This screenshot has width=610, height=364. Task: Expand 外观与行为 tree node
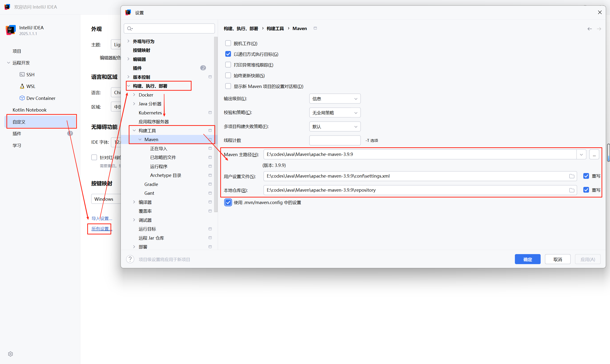pos(128,41)
